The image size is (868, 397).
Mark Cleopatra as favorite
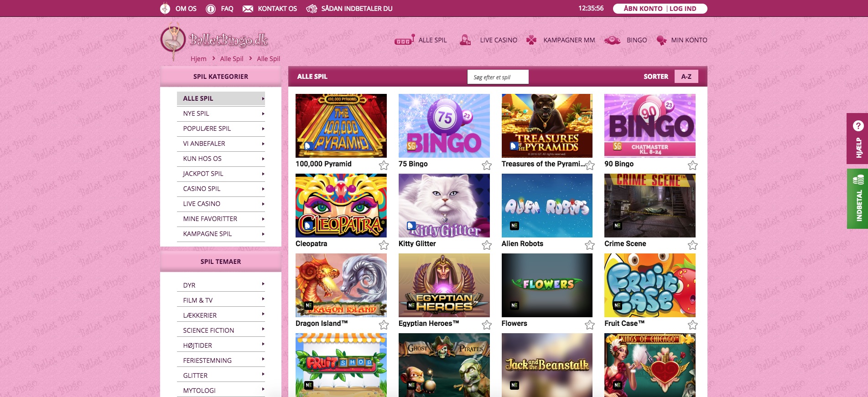(x=384, y=245)
